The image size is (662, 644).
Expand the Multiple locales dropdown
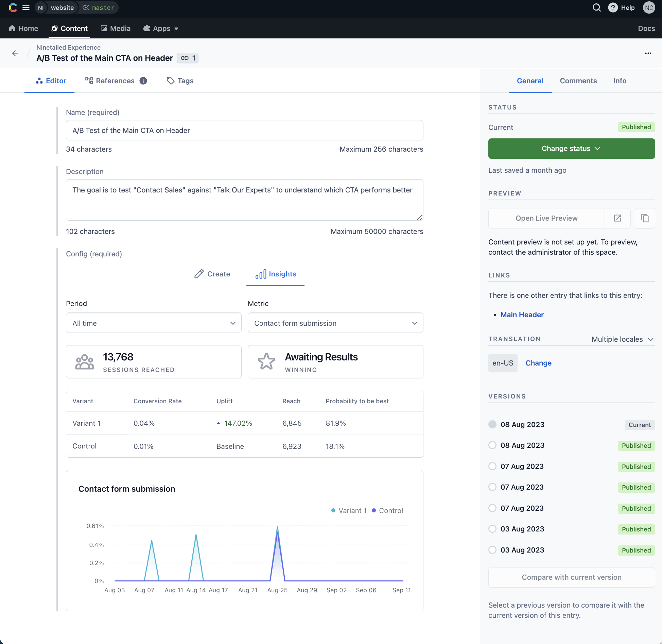pos(622,339)
